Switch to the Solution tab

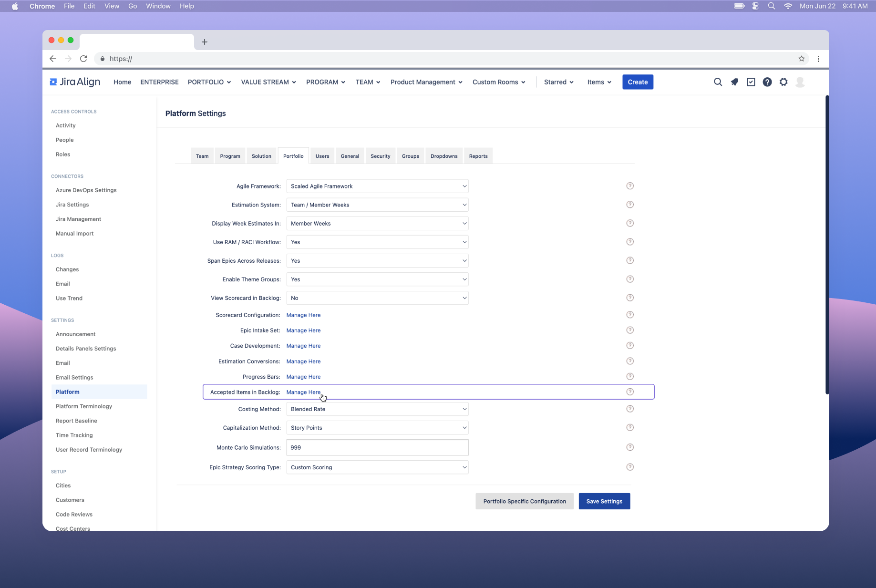pyautogui.click(x=261, y=156)
